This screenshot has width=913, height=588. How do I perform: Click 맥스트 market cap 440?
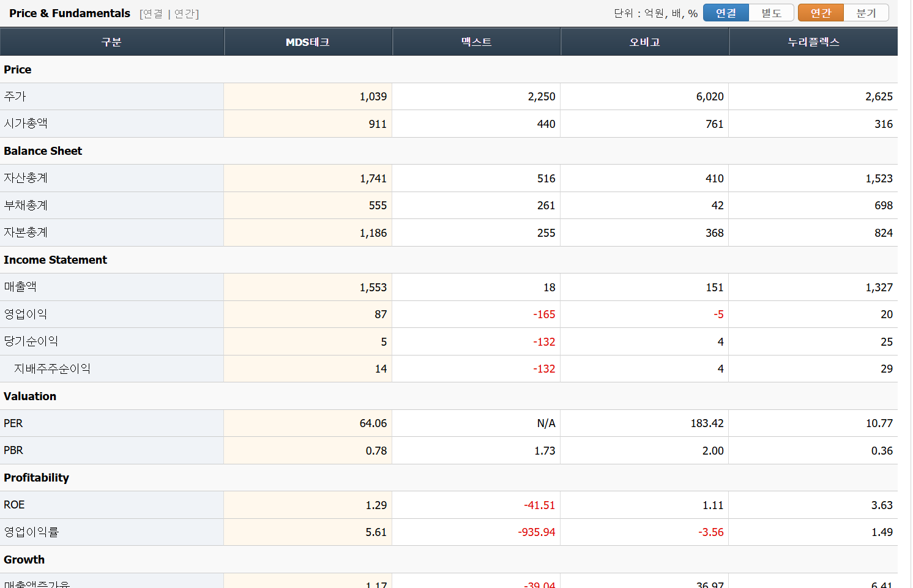pyautogui.click(x=546, y=124)
